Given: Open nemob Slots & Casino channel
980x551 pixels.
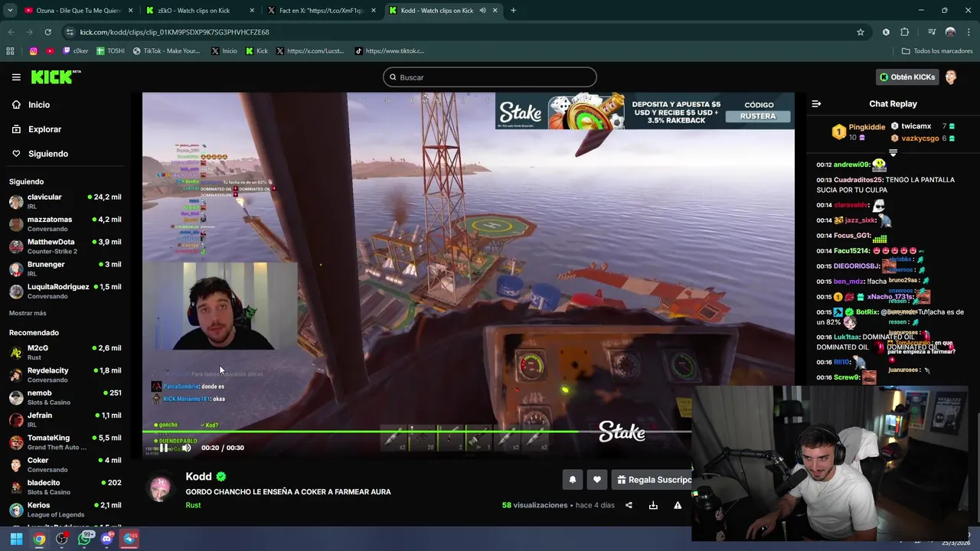Looking at the screenshot, I should (x=65, y=397).
